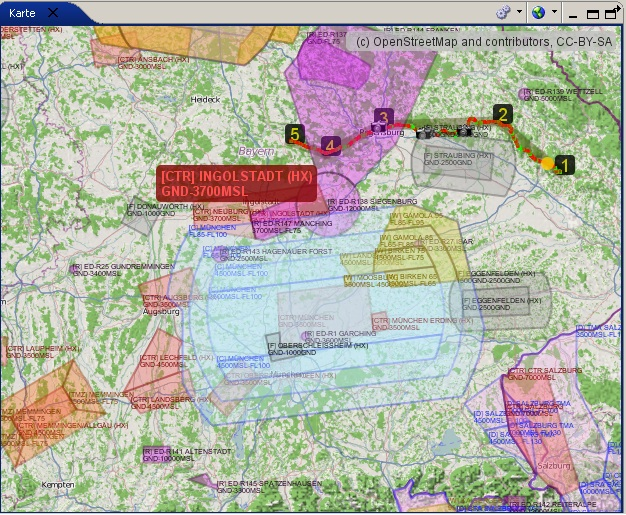Click the [R] ED-R147 MANCHING label
This screenshot has height=515, width=626.
point(292,227)
